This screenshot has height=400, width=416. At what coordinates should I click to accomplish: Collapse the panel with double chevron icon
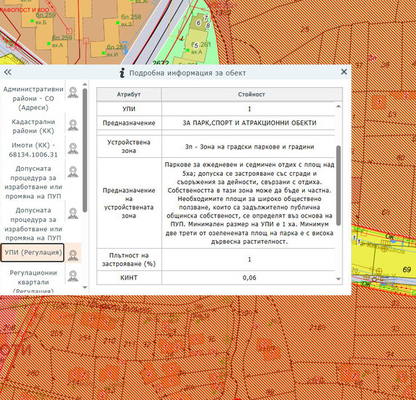(x=7, y=72)
